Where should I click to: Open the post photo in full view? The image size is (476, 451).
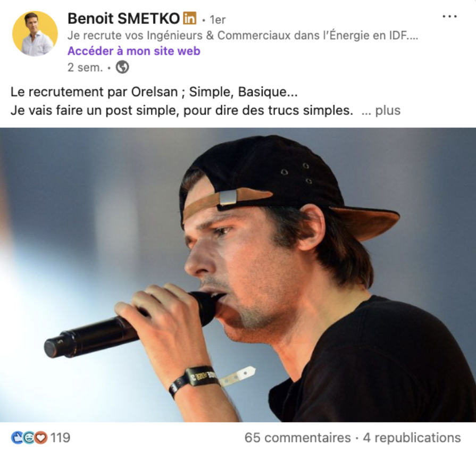238,274
